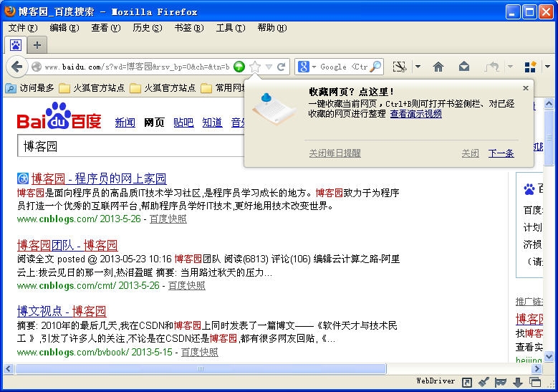Select the Baidu paw tab
This screenshot has height=392, width=558.
tap(16, 45)
